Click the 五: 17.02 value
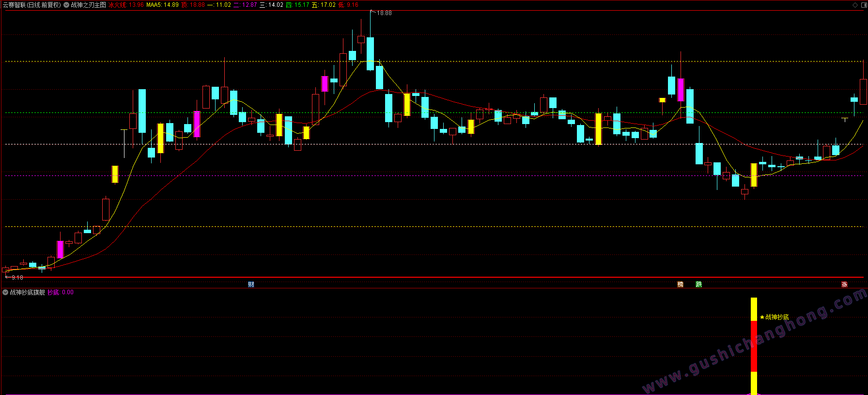The width and height of the screenshot is (868, 395). [x=324, y=5]
